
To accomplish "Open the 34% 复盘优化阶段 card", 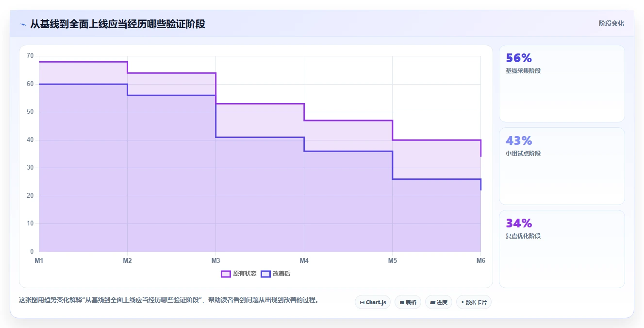I will (x=561, y=249).
